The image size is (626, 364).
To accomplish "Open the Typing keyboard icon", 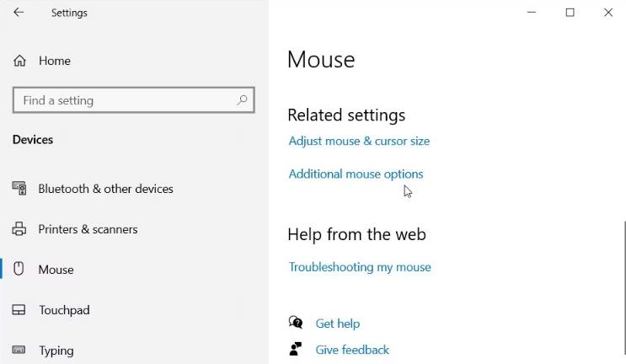I will point(19,350).
